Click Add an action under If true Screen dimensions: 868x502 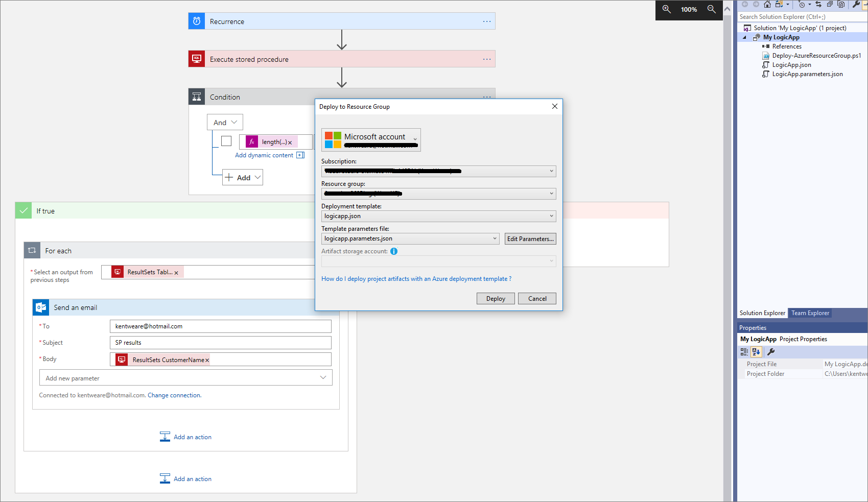185,479
